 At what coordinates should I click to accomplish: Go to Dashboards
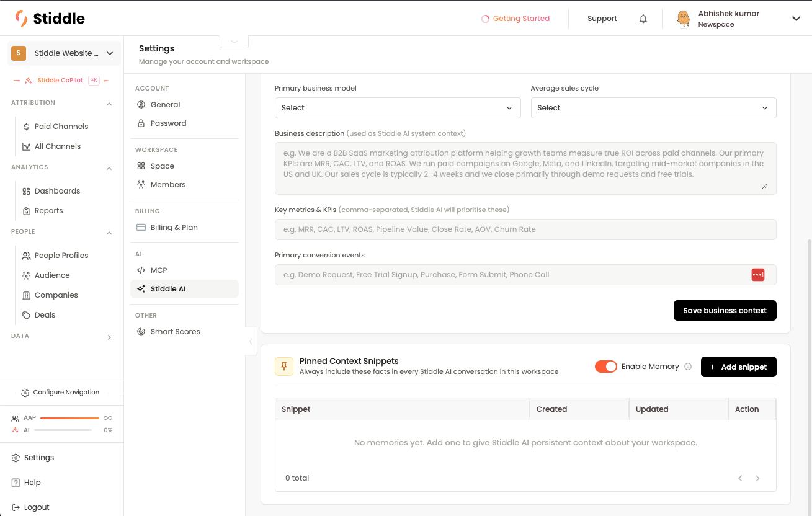57,191
